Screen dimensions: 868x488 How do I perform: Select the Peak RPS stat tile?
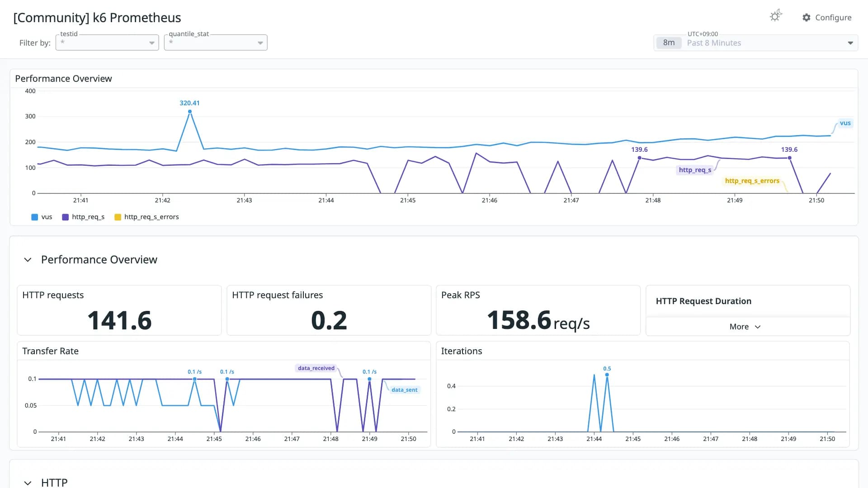[x=538, y=310]
